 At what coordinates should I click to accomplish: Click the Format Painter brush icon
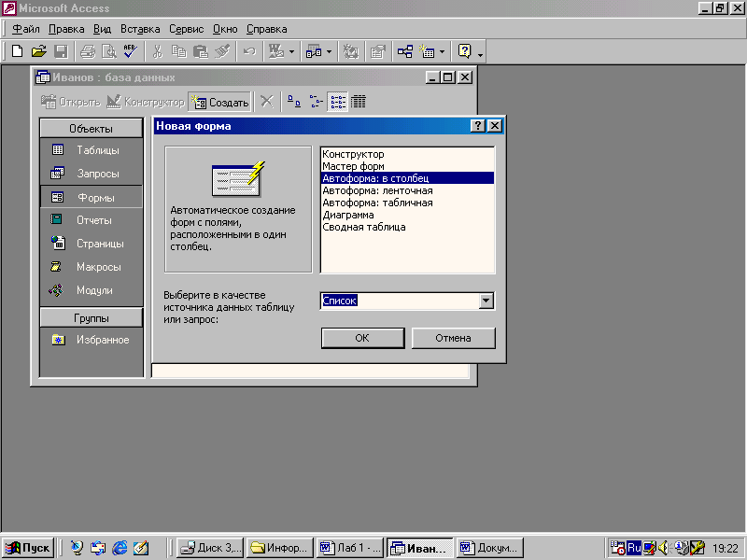[x=222, y=51]
